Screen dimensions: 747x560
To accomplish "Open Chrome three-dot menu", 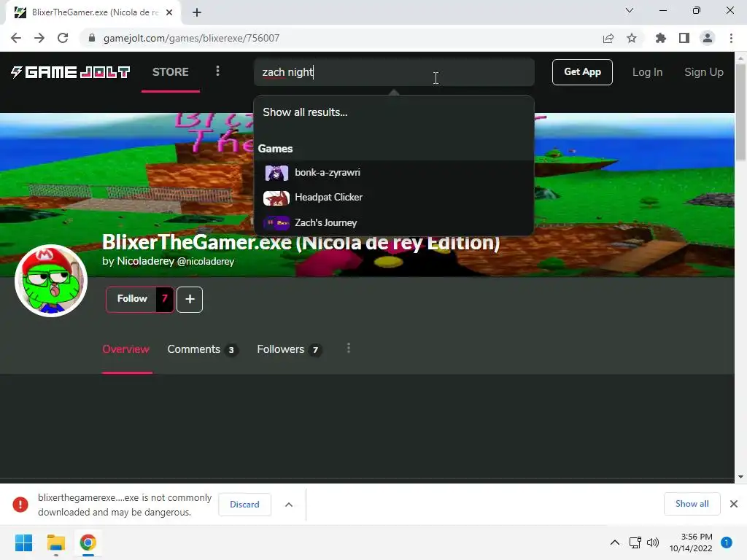I will (x=731, y=38).
